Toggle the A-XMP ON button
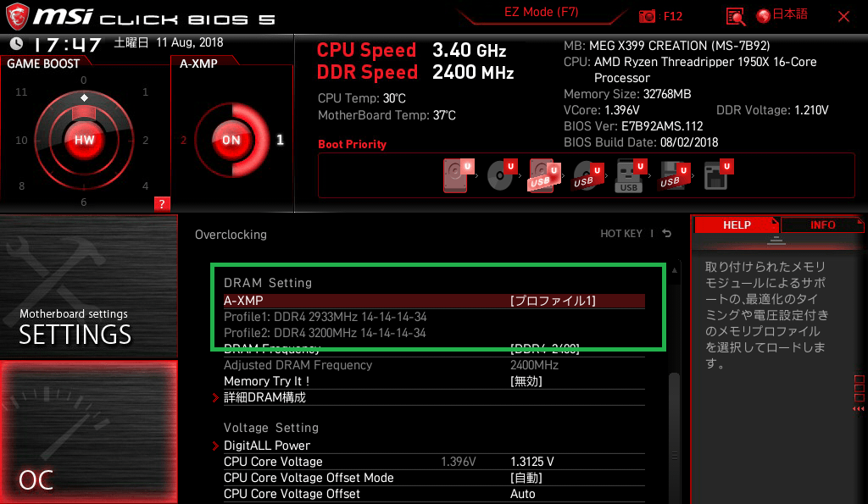The height and width of the screenshot is (504, 868). 231,140
